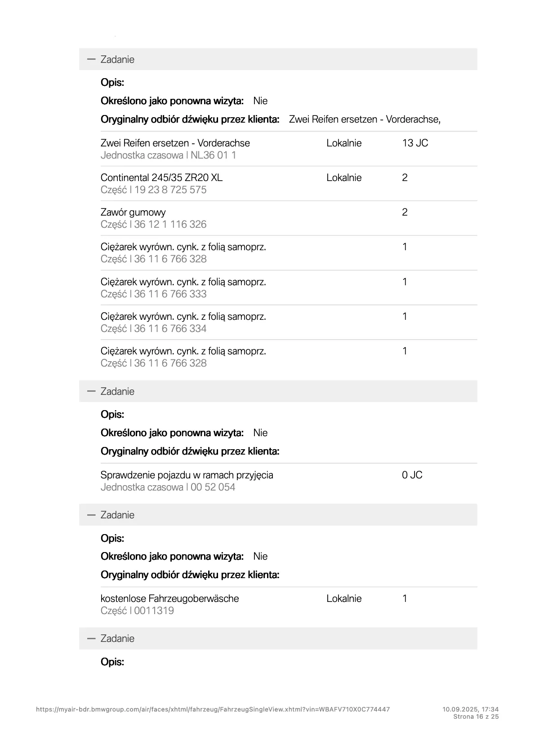Collapse the Zadanie section with the tire replacement
The height and width of the screenshot is (756, 535).
92,59
